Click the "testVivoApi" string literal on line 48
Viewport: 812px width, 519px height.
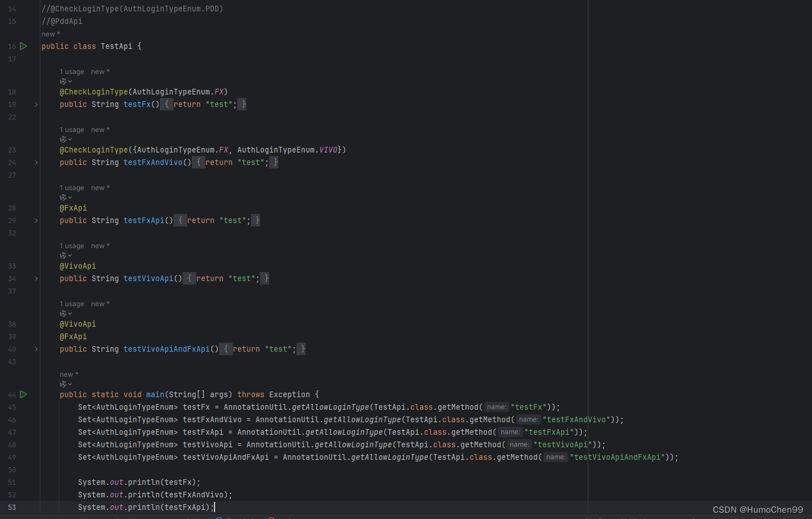tap(563, 444)
